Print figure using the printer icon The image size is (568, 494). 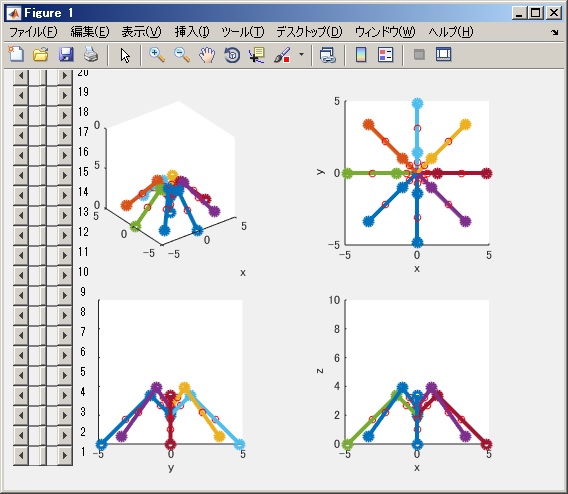pyautogui.click(x=91, y=55)
